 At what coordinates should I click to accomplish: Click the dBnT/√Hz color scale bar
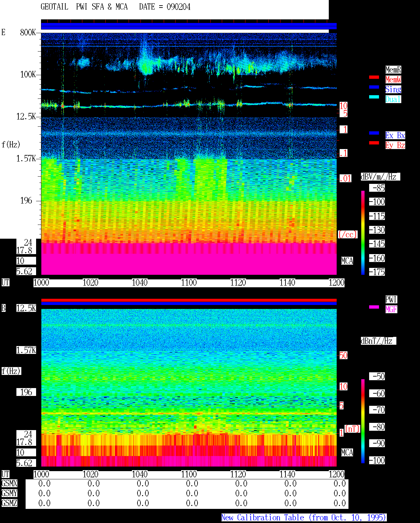[363, 421]
